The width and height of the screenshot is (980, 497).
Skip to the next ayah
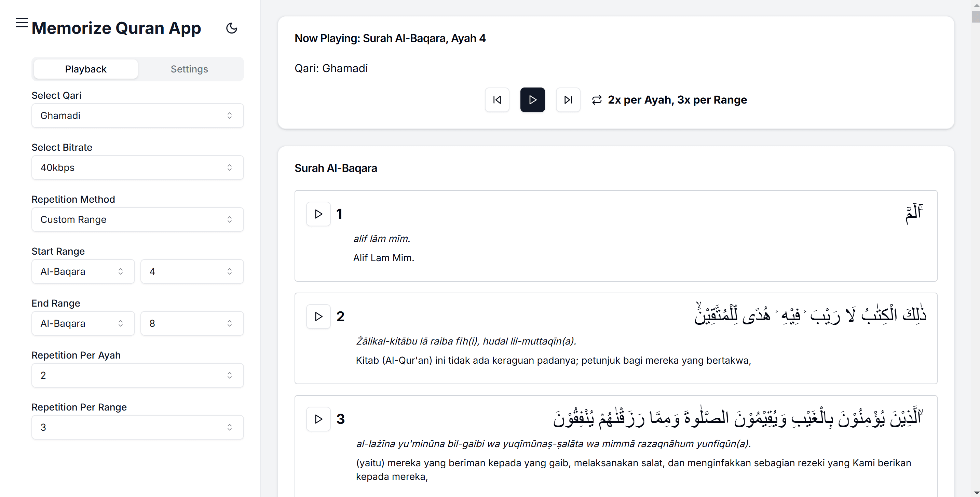[568, 100]
